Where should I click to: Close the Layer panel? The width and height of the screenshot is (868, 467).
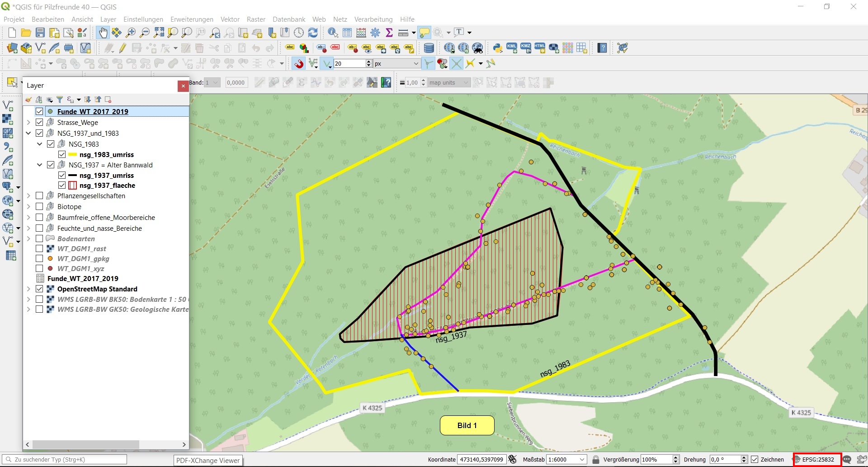pyautogui.click(x=183, y=86)
